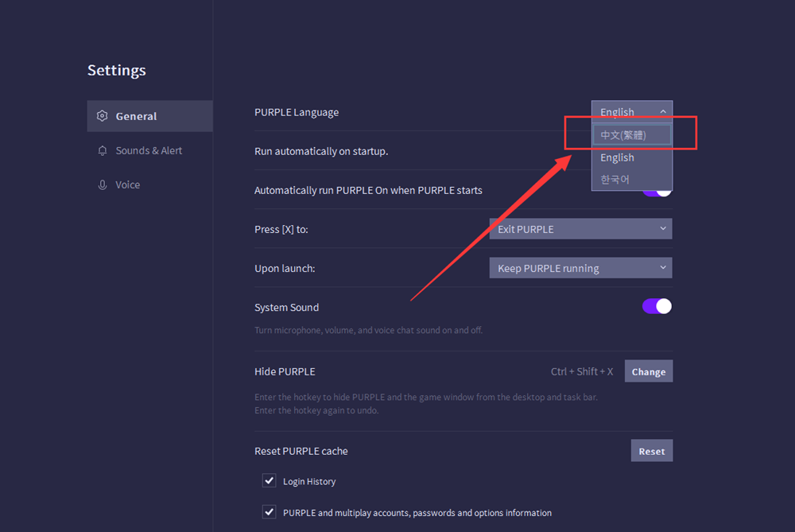This screenshot has width=795, height=532.
Task: Click the gear icon beside General
Action: (103, 116)
